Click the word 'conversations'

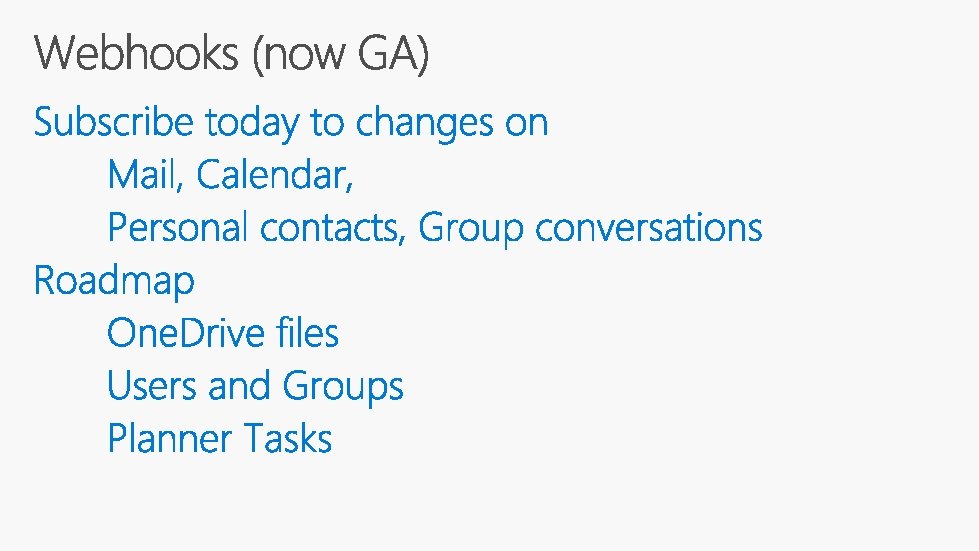[x=648, y=229]
